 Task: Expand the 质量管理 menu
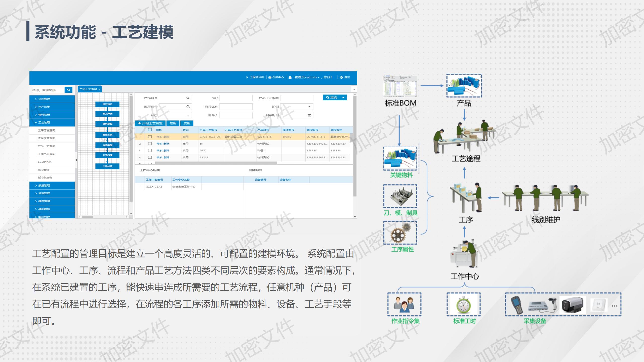pyautogui.click(x=52, y=186)
